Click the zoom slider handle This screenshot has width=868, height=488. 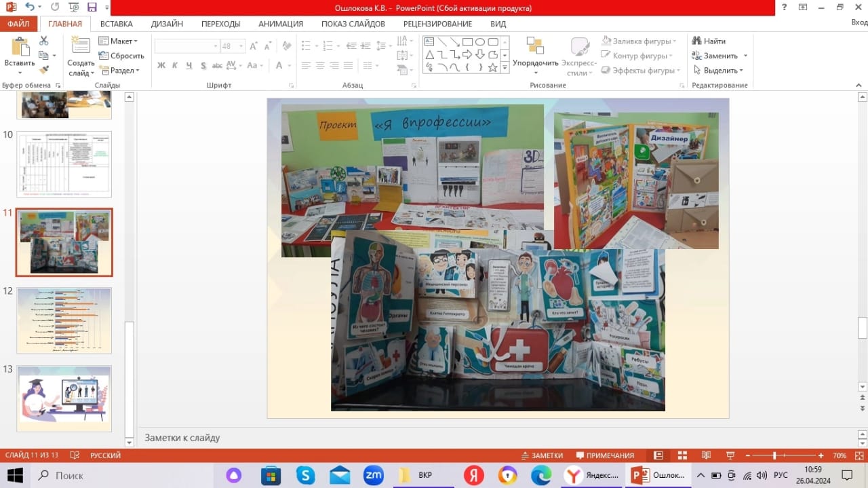[x=774, y=455]
